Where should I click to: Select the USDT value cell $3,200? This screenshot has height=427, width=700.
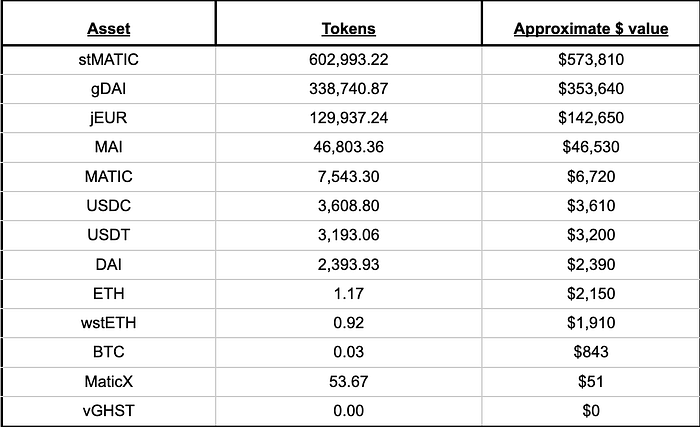(591, 235)
